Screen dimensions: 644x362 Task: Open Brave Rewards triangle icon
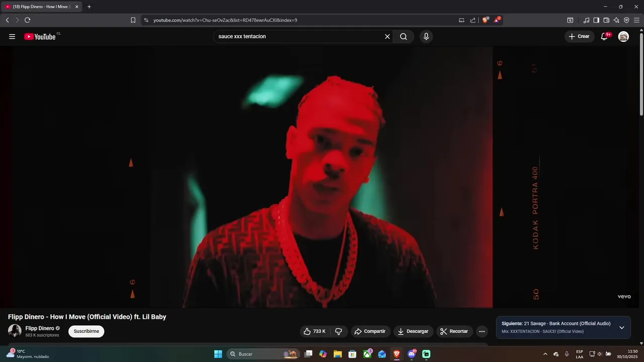497,20
